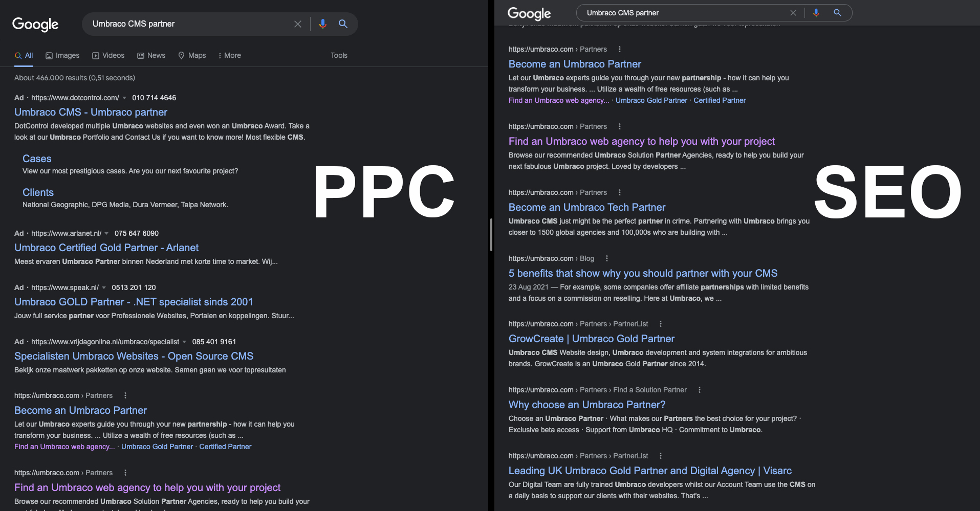Click the 010 714 4646 phone number in DotControl ad
Viewport: 980px width, 511px height.
154,98
